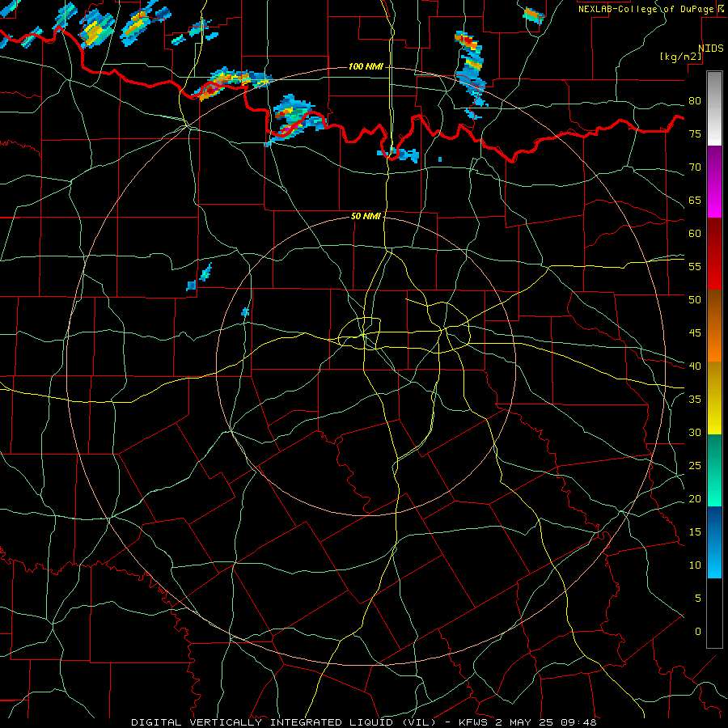Pick the brown-orange segment of the color bar
Viewport: 728px width, 728px height.
coord(714,326)
